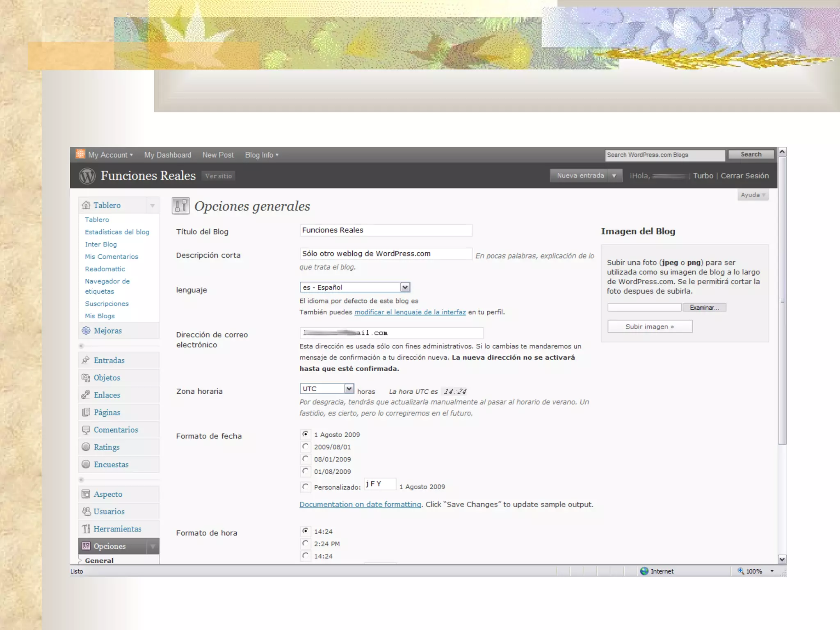The width and height of the screenshot is (840, 630).
Task: Select the 2009/08/01 date format
Action: (305, 447)
